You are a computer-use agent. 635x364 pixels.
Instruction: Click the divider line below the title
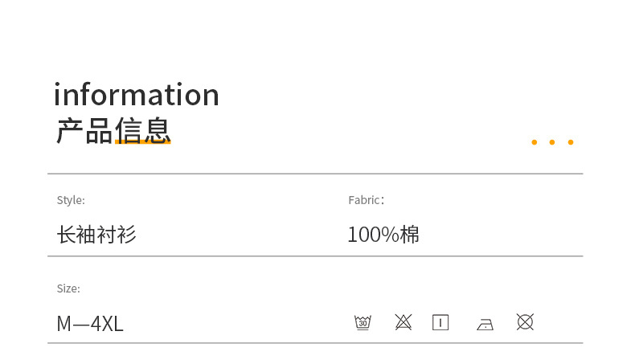[315, 174]
